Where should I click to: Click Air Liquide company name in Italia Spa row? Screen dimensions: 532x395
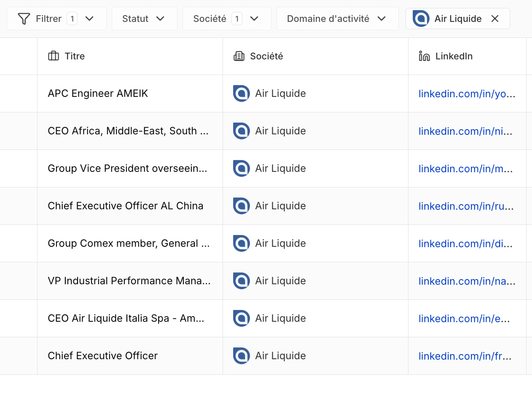coord(280,318)
